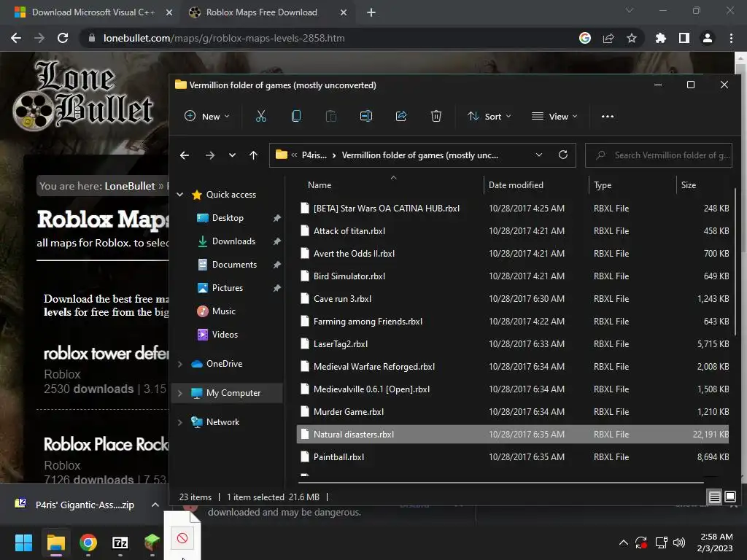Collapse the Quick access tree node

pos(180,194)
